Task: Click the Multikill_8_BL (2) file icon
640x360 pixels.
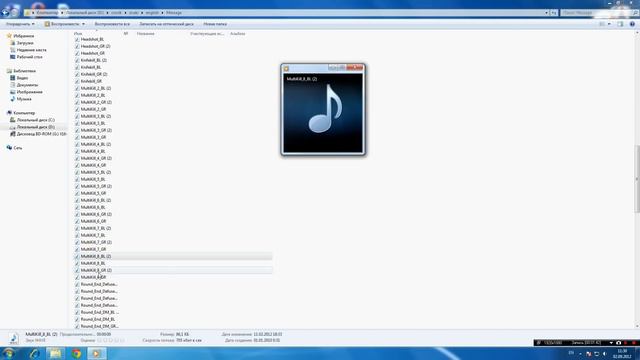Action: coord(77,256)
